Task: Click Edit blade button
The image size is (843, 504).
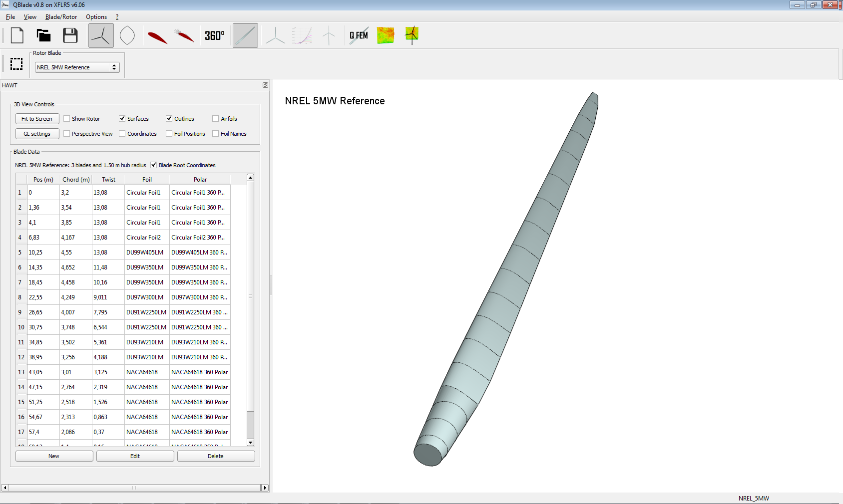Action: pyautogui.click(x=135, y=456)
